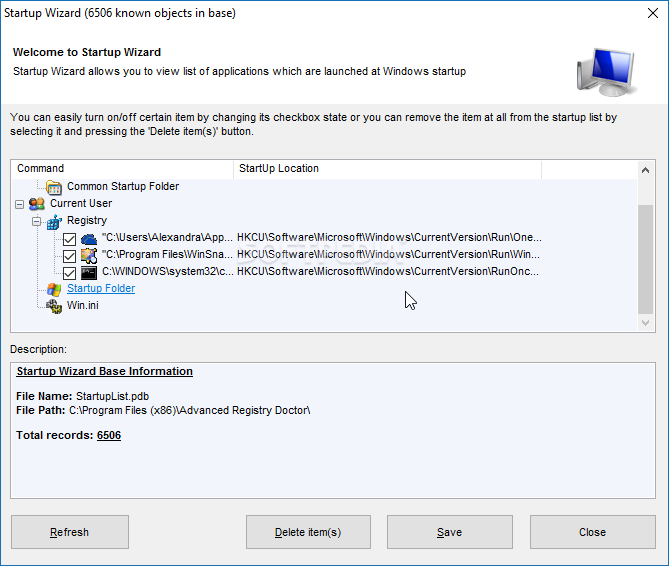Viewport: 669px width, 566px height.
Task: Click the Advanced Registry Doctor file path text
Action: pos(190,410)
